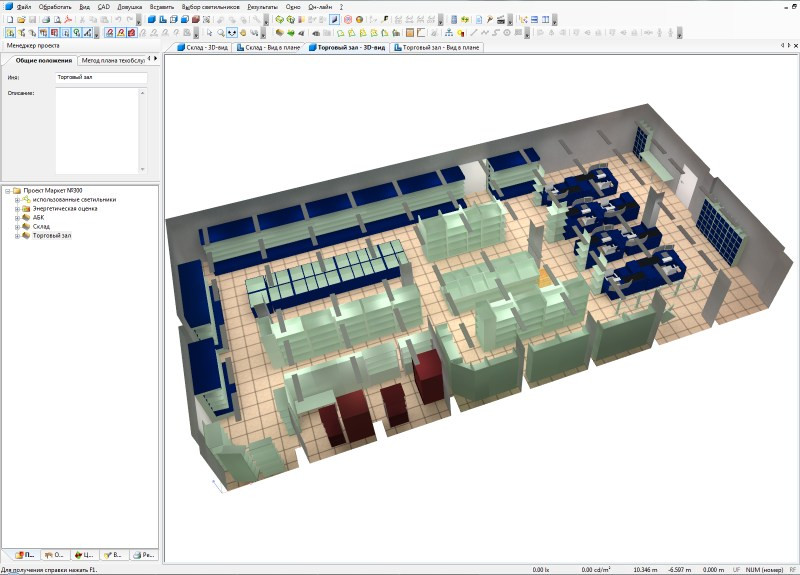The image size is (800, 575).
Task: Choose the magnifier zoom tool
Action: pos(220,32)
